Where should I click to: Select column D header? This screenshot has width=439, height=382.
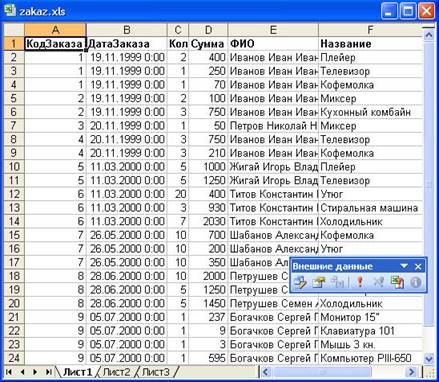pos(208,30)
